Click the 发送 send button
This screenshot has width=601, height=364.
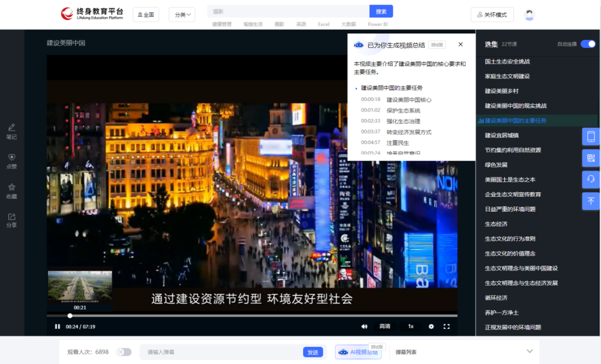point(313,352)
